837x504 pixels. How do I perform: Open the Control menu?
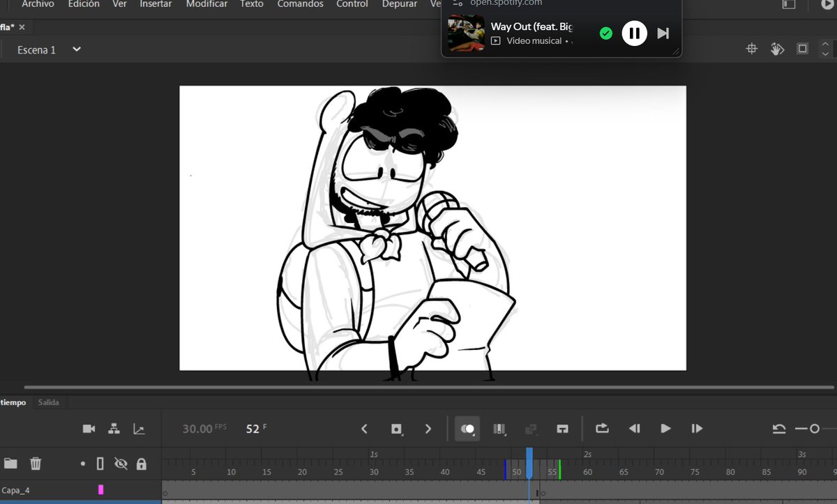point(352,4)
